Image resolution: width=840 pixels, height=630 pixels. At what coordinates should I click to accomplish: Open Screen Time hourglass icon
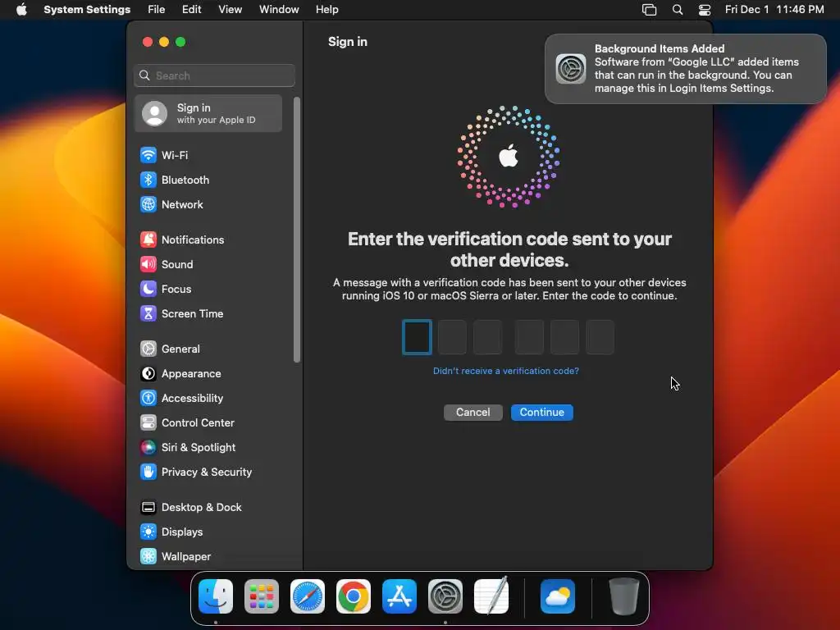148,314
